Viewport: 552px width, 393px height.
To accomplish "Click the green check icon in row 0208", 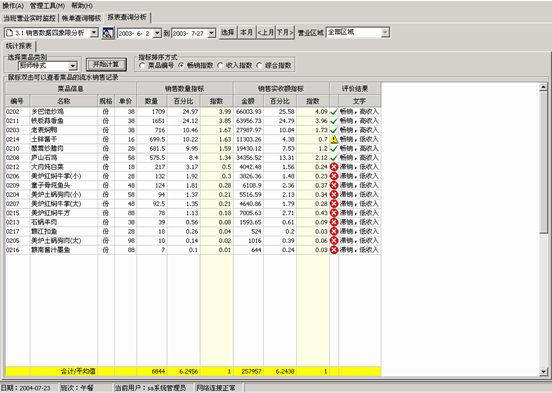I will click(334, 158).
